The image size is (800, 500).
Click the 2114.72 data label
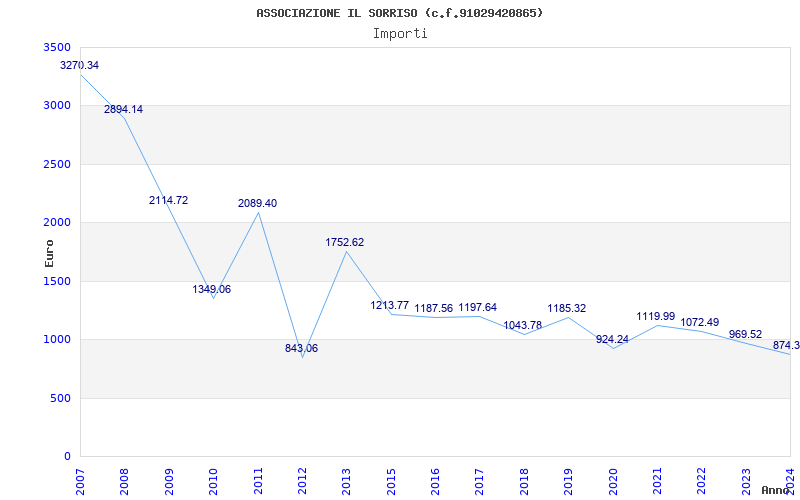(168, 201)
